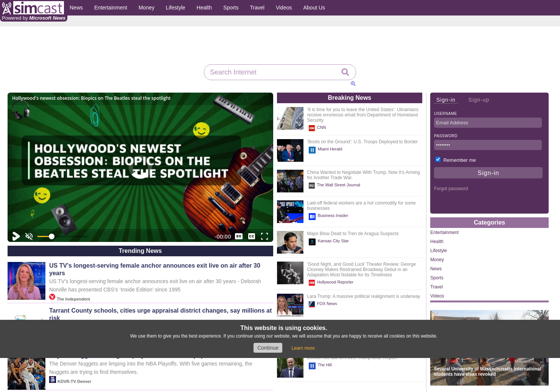Open the Lifestyle category in sidebar
560x392 pixels.
click(x=438, y=251)
